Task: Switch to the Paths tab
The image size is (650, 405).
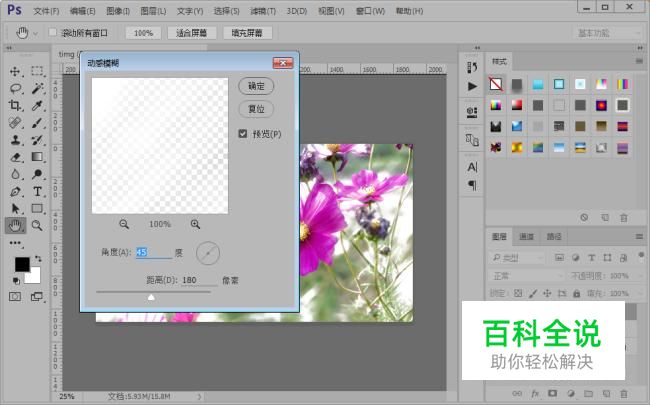Action: pos(554,237)
